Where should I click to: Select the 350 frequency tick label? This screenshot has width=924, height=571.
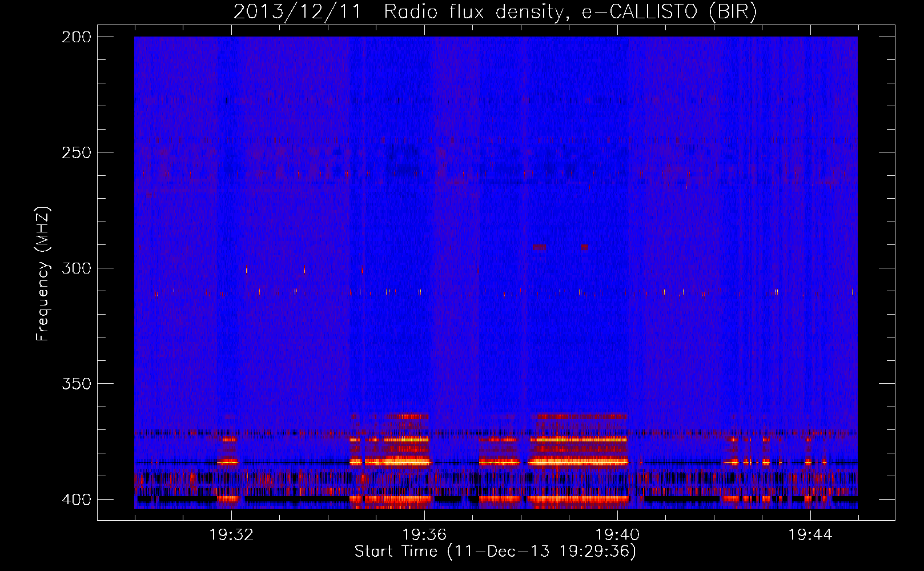pyautogui.click(x=77, y=383)
